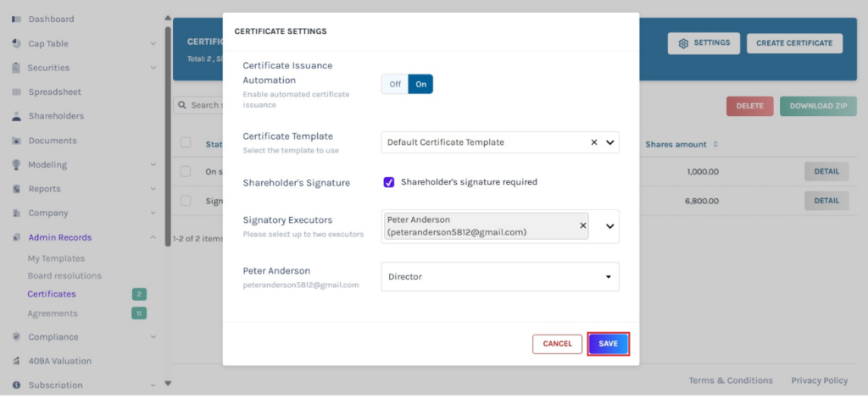Expand the Cap Table menu chevron
This screenshot has width=868, height=399.
click(x=153, y=44)
